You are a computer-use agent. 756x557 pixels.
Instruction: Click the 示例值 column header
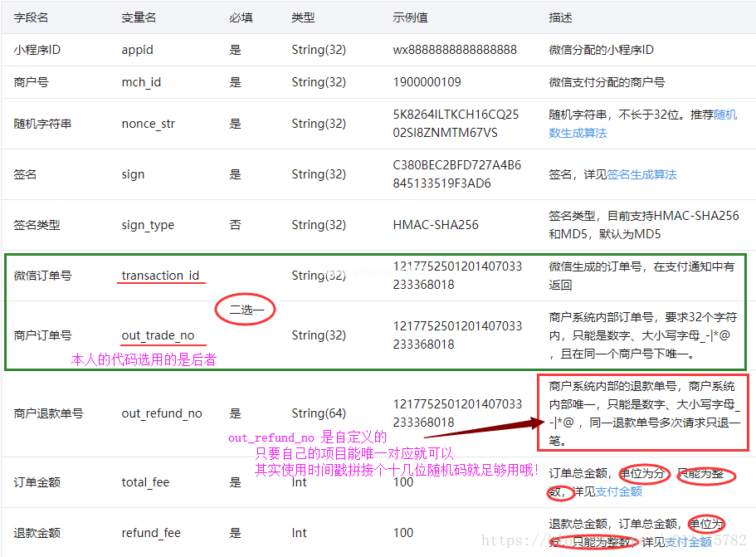point(410,17)
